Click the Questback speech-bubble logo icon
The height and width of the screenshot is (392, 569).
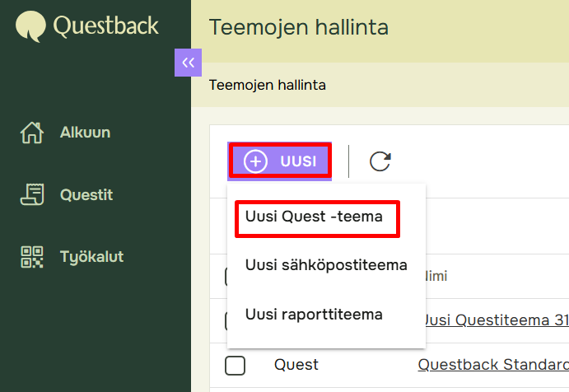point(31,26)
